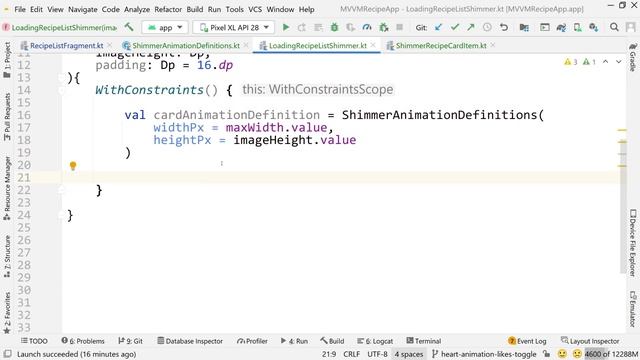Open Resource Manager side panel
640x360 pixels.
tap(7, 189)
